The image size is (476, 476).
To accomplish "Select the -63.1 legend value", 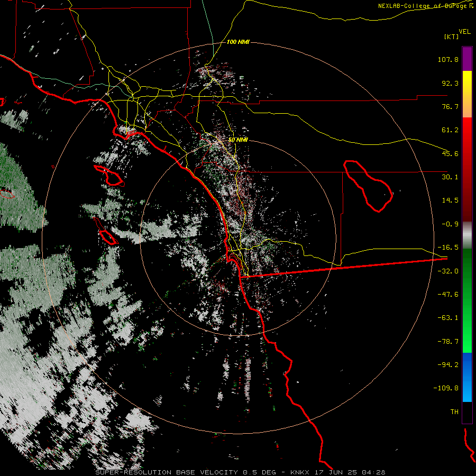I will click(448, 318).
